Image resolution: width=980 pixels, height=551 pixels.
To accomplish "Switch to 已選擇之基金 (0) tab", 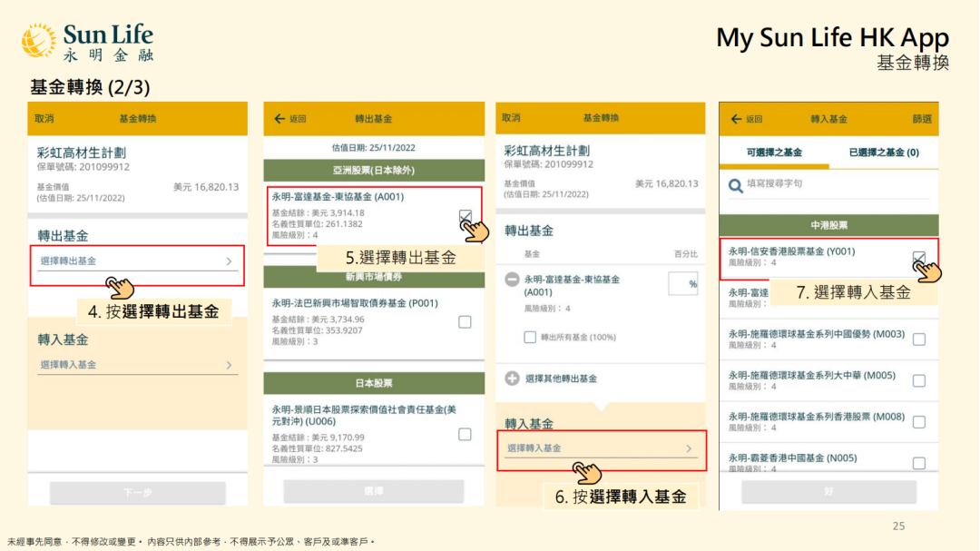I will pos(884,153).
